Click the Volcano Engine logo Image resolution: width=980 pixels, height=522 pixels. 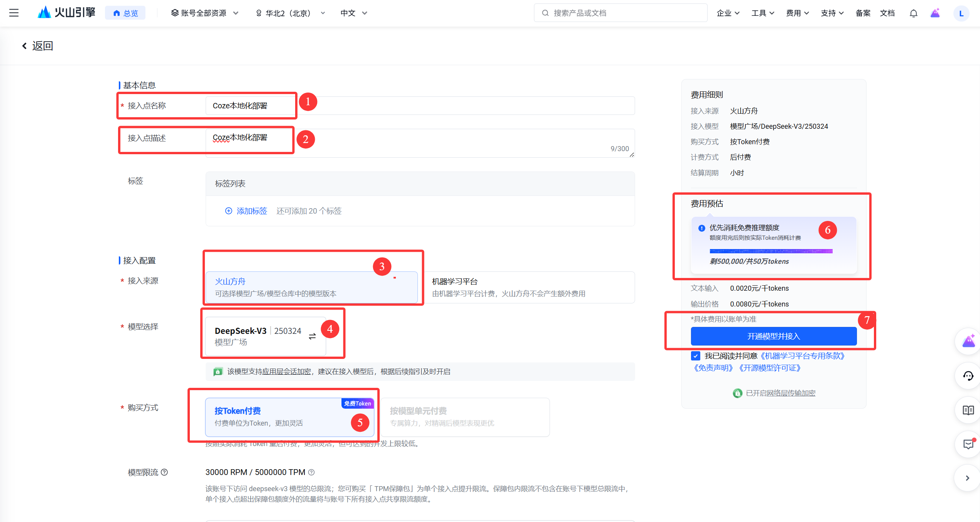pos(66,13)
